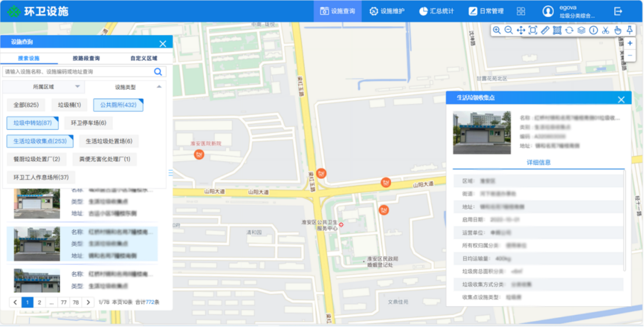The width and height of the screenshot is (644, 327).
Task: Open the map layers stack icon
Action: pos(581,30)
